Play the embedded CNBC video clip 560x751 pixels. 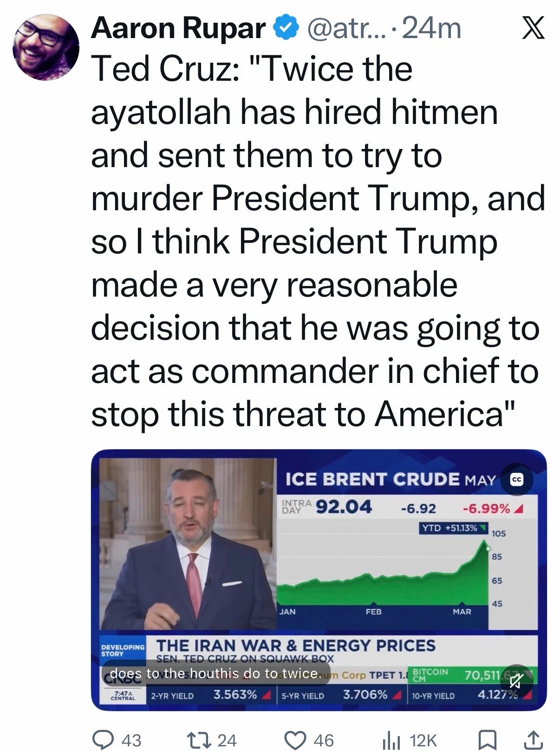319,580
